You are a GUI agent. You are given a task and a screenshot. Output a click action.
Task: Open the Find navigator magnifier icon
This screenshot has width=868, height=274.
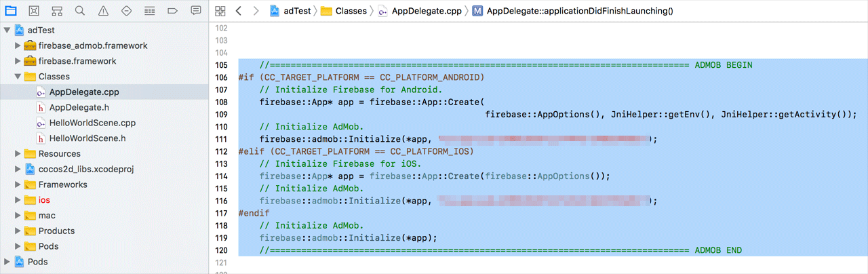[80, 11]
